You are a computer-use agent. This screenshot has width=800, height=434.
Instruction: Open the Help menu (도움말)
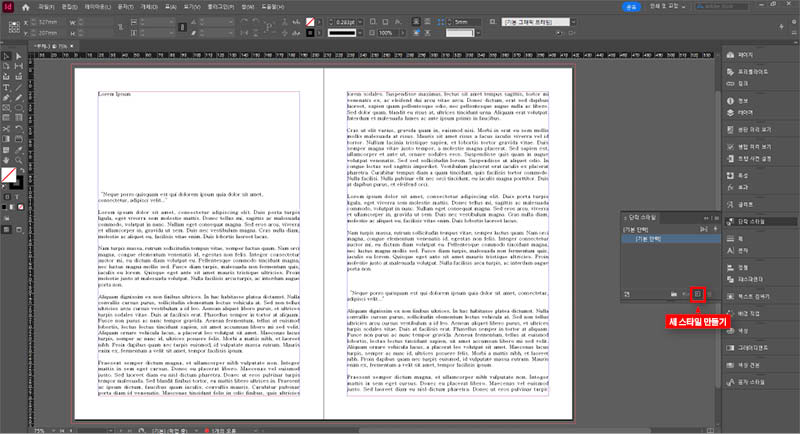click(x=273, y=7)
